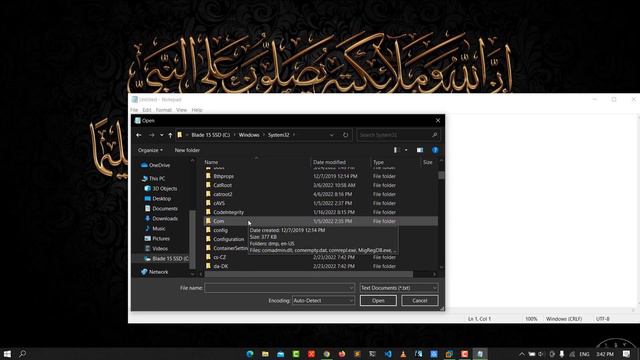Image resolution: width=640 pixels, height=360 pixels.
Task: Go back using the Open dialog back arrow
Action: [139, 135]
